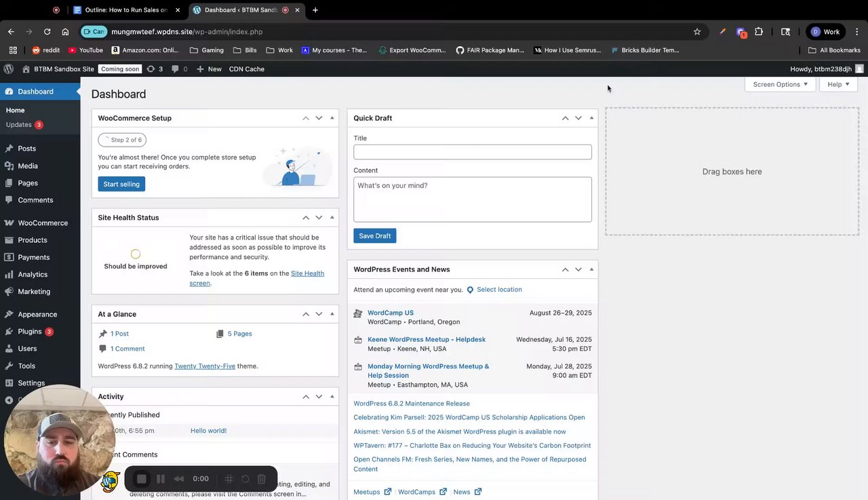868x500 pixels.
Task: Go to Plugins in the sidebar
Action: tap(30, 332)
